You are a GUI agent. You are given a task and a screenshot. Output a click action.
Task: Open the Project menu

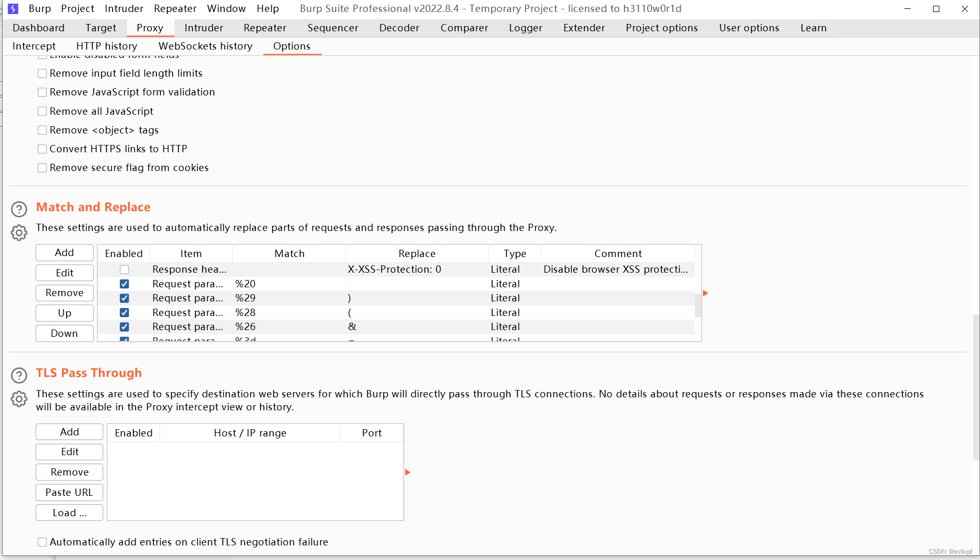point(78,9)
